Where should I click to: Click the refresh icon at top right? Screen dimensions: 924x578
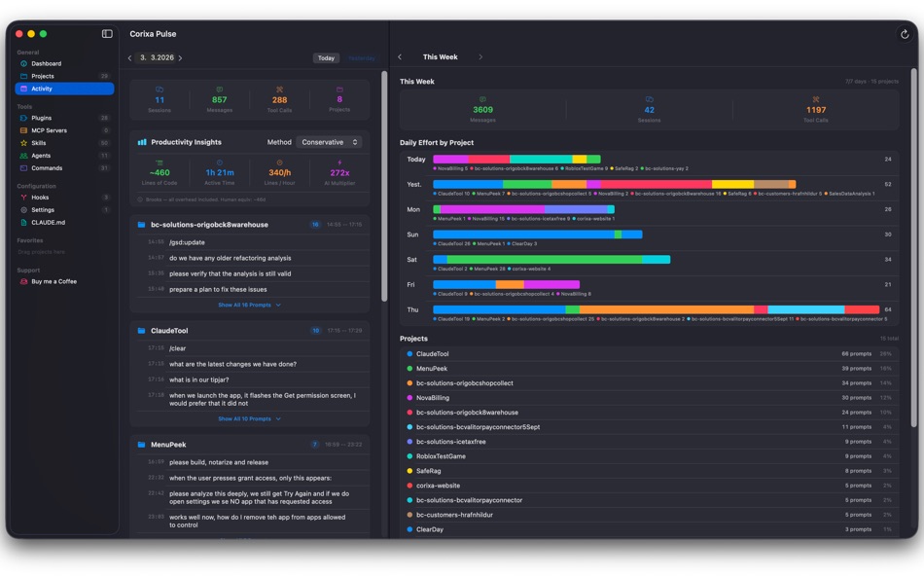point(905,32)
